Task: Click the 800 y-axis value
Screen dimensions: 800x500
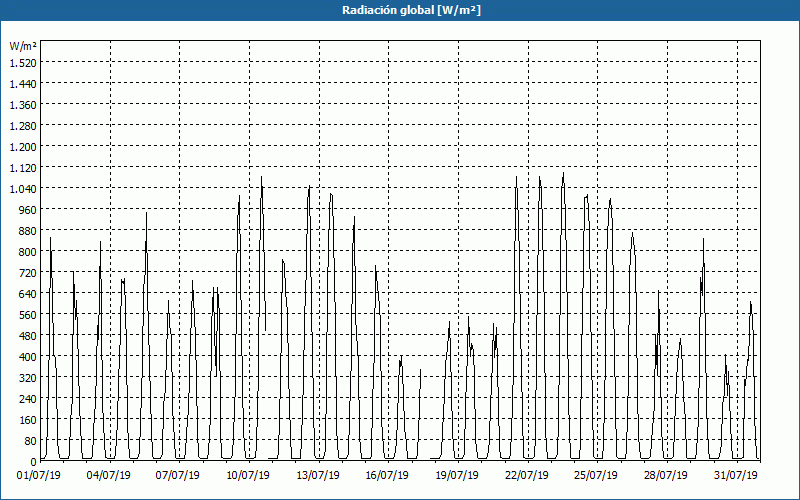Action: pyautogui.click(x=28, y=252)
